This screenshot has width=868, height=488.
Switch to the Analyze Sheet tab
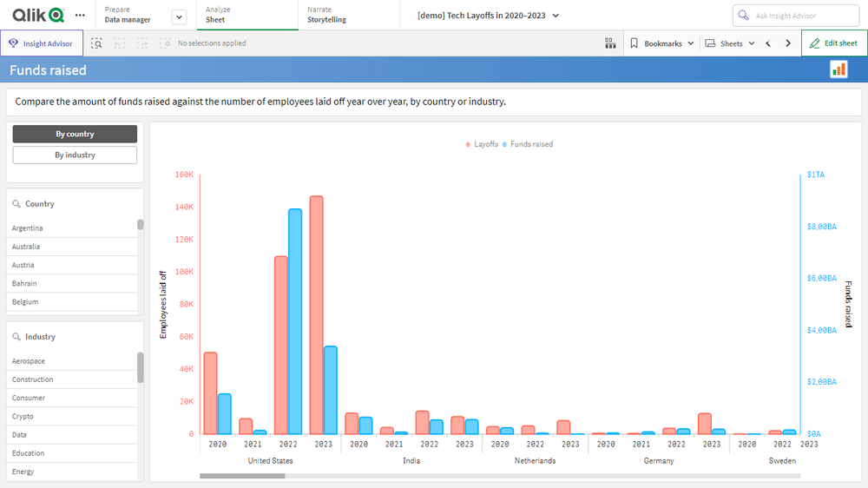(247, 15)
